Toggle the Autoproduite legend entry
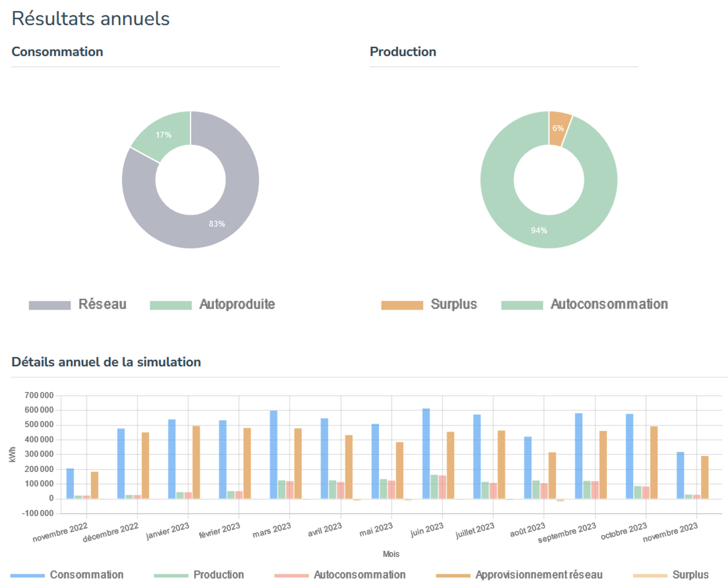The image size is (728, 586). [212, 305]
